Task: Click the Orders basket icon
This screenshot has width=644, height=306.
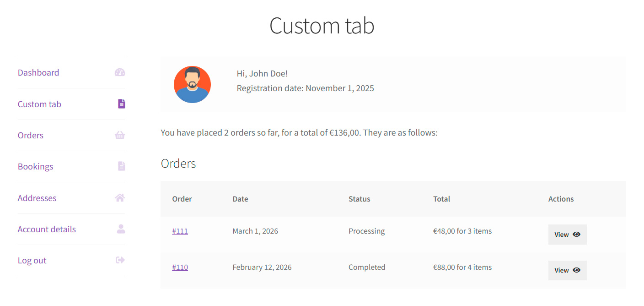Action: (x=120, y=135)
